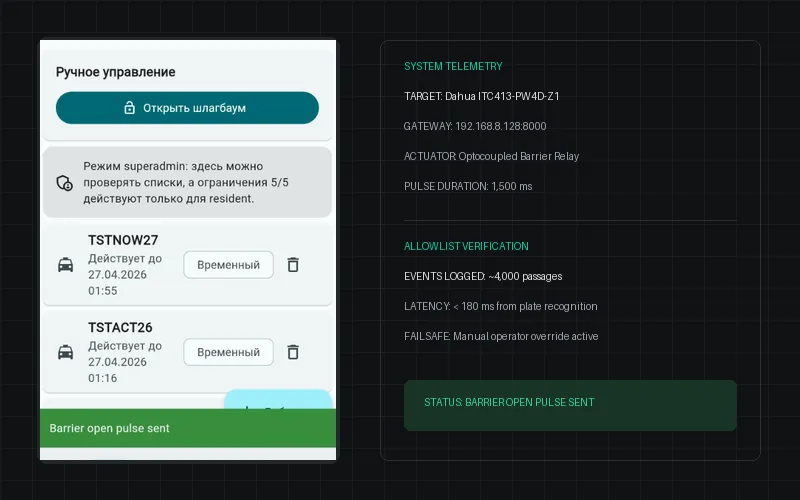Click the TSTNOW27 expiry date 27.04.2026 01:55
The width and height of the screenshot is (800, 500).
coord(124,274)
